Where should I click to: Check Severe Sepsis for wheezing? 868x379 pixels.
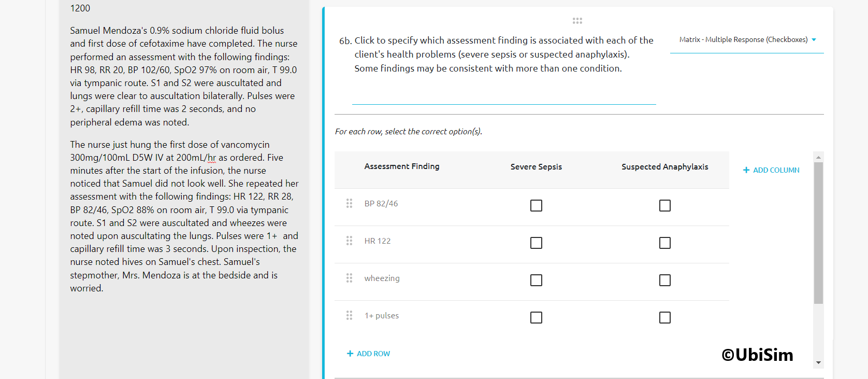[x=536, y=280]
